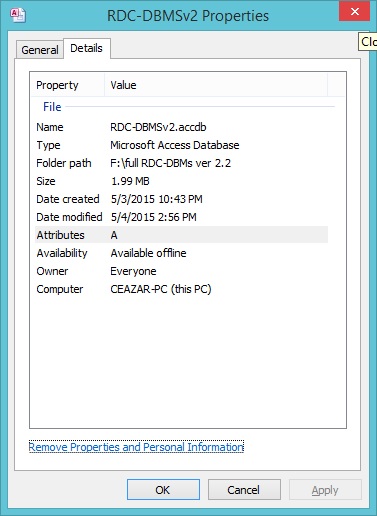The image size is (377, 516).
Task: Open Remove Properties and Personal Information link
Action: tap(136, 447)
